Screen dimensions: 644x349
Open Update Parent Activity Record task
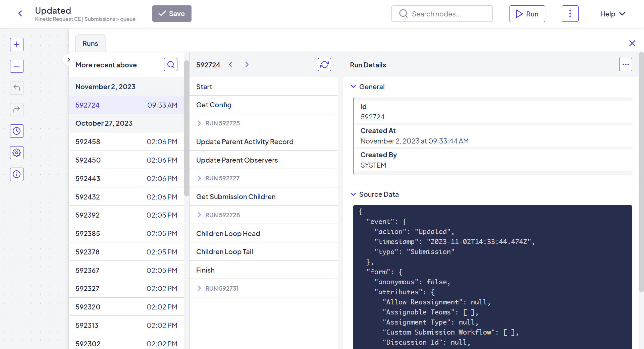pyautogui.click(x=264, y=141)
